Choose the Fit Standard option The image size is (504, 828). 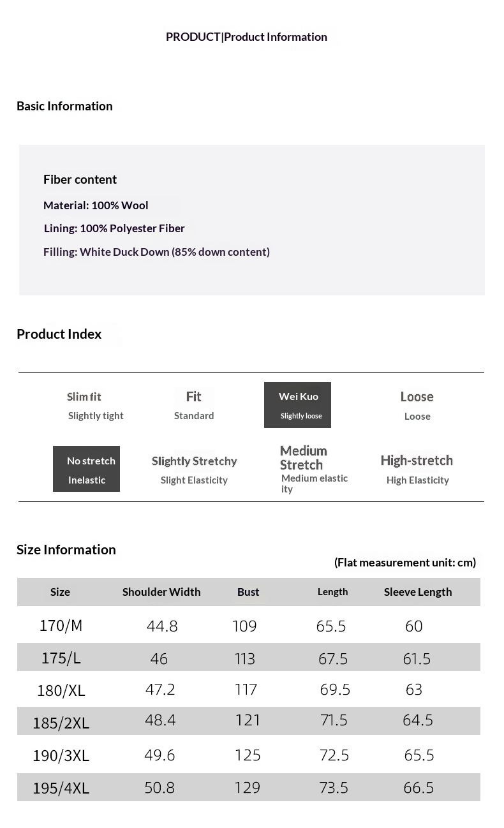(x=194, y=406)
